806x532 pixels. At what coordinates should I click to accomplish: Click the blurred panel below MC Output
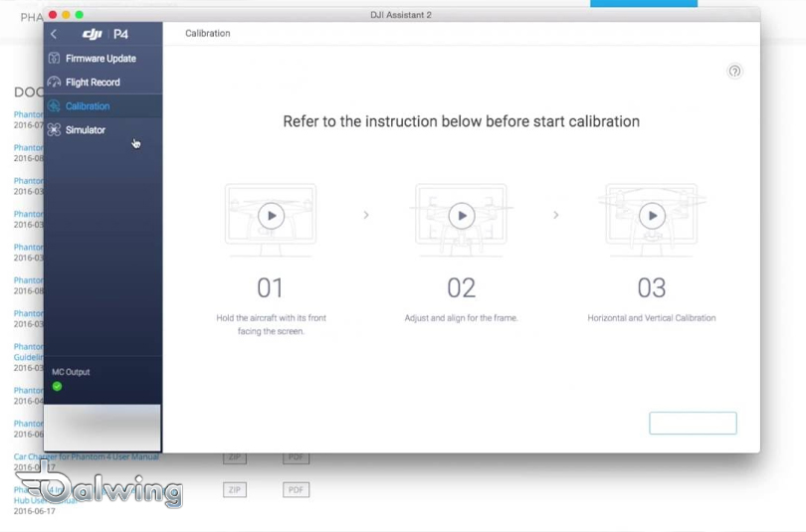(102, 428)
